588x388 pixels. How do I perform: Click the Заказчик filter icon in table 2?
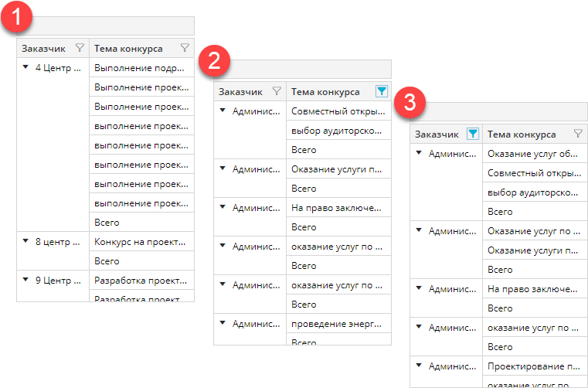tap(277, 91)
